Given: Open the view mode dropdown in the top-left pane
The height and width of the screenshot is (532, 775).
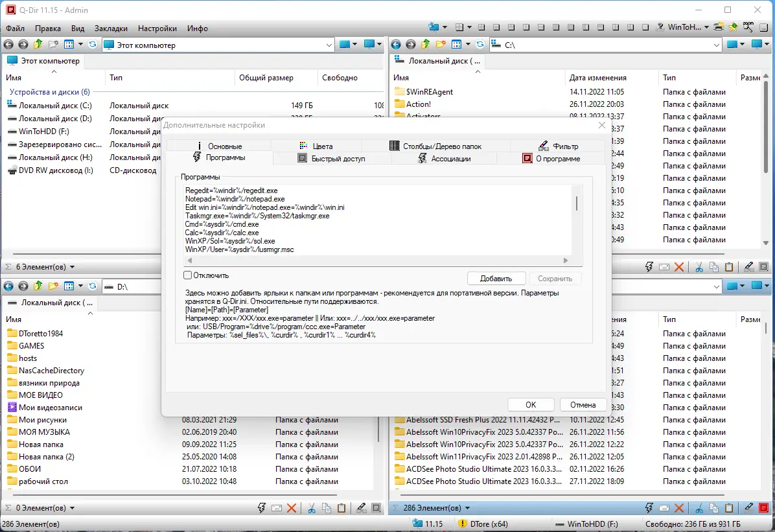Looking at the screenshot, I should (80, 45).
